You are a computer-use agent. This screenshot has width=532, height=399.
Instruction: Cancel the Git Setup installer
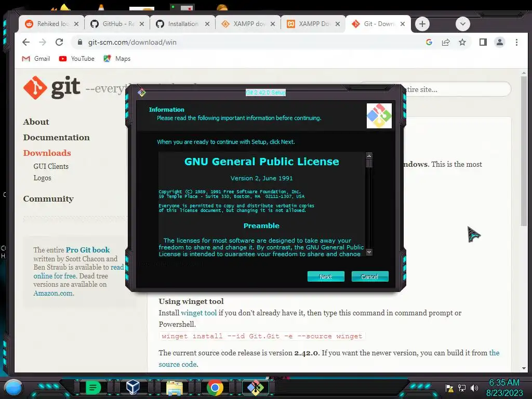point(370,276)
